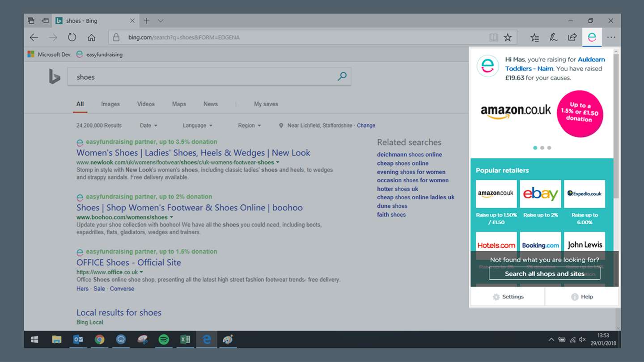
Task: Open Spotify from the taskbar
Action: 164,340
